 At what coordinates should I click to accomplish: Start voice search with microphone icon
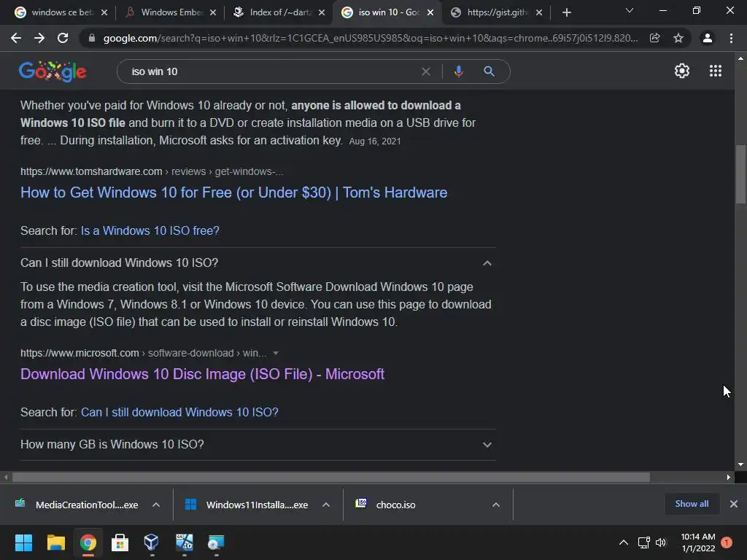click(x=458, y=71)
